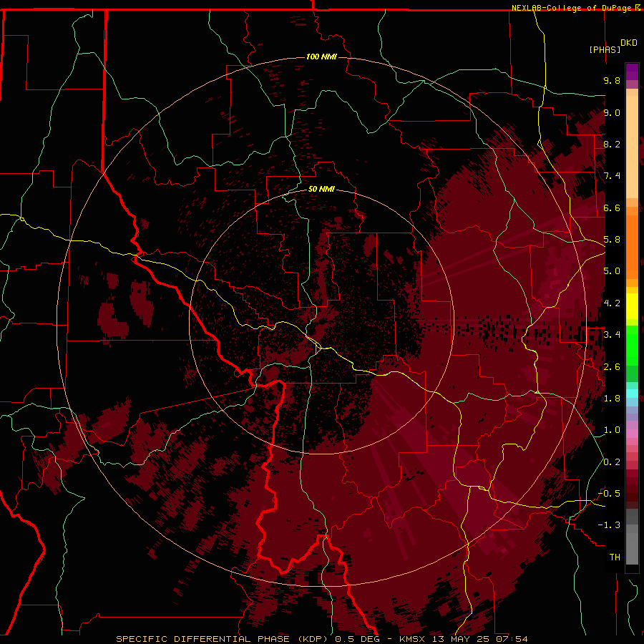This screenshot has height=644, width=644.
Task: Click the 9.8 scale value
Action: (612, 80)
